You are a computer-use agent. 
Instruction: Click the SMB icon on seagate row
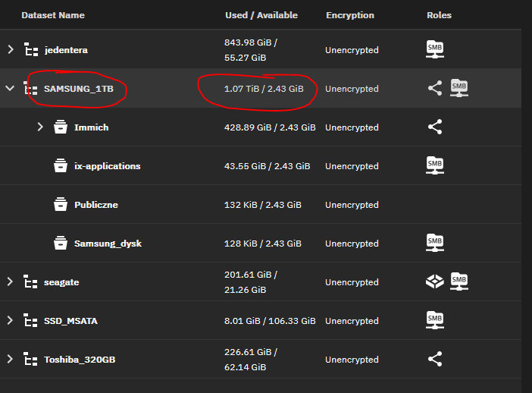point(459,281)
